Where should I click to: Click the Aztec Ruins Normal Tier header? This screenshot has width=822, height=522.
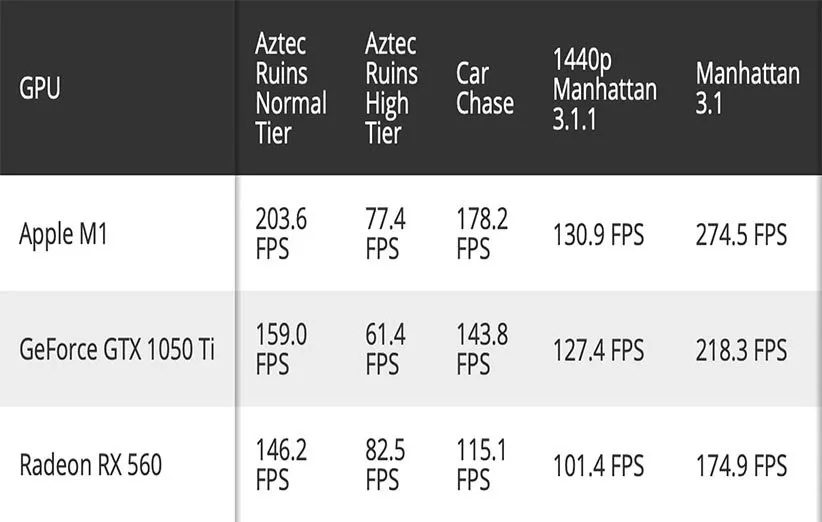coord(290,88)
